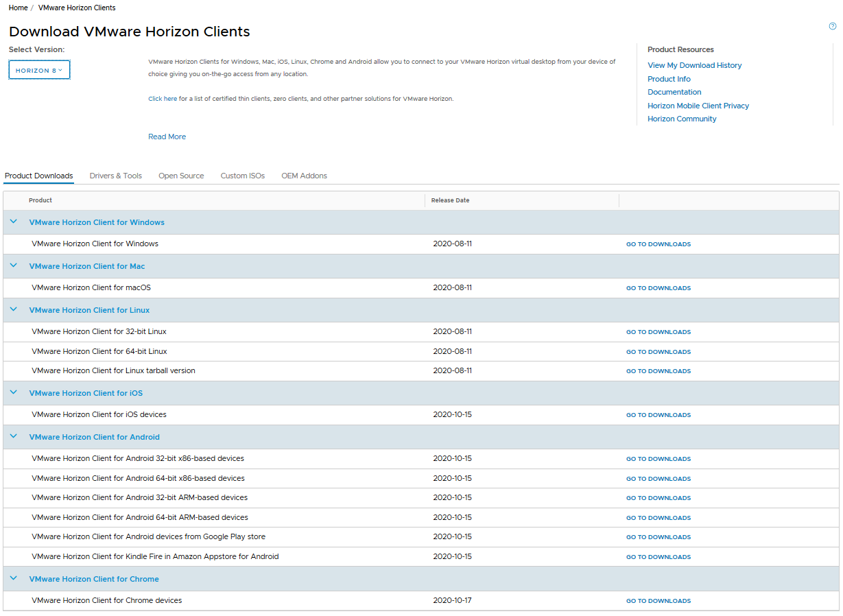Collapse VMware Horizon Client for Chrome section
The height and width of the screenshot is (616, 843).
point(14,578)
